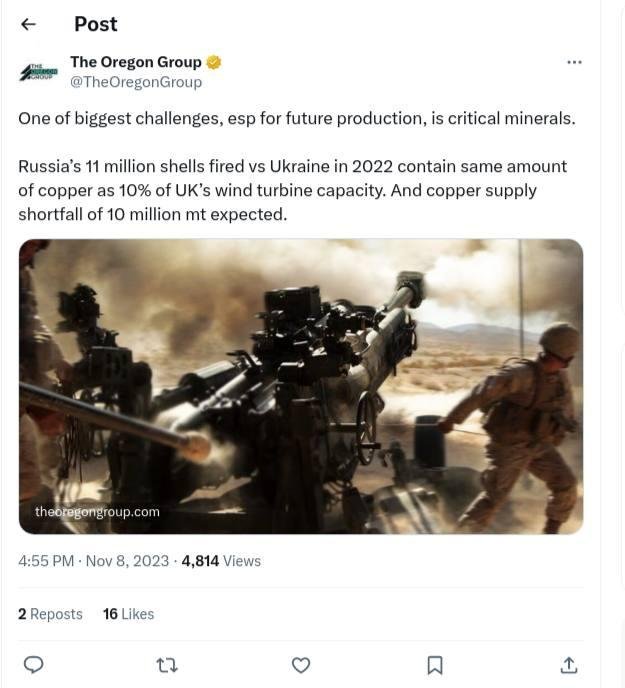625x688 pixels.
Task: Show the 2 Reposts list
Action: pyautogui.click(x=50, y=614)
